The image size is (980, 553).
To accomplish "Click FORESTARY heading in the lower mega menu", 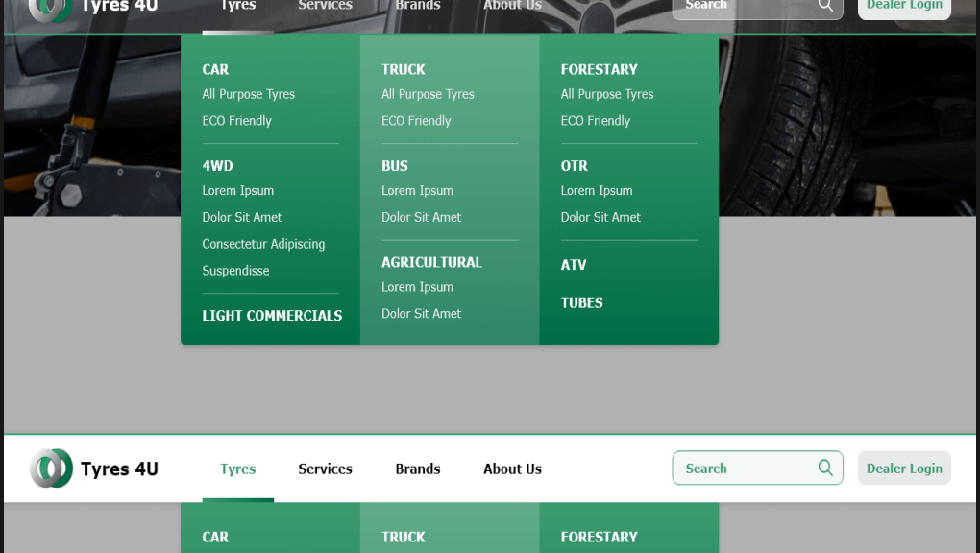I will point(599,537).
